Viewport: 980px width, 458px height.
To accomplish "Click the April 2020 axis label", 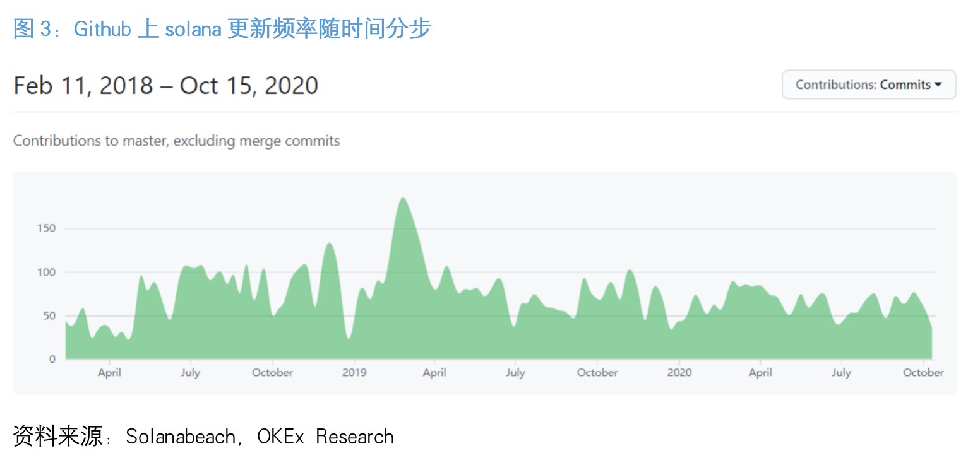I will click(x=760, y=372).
